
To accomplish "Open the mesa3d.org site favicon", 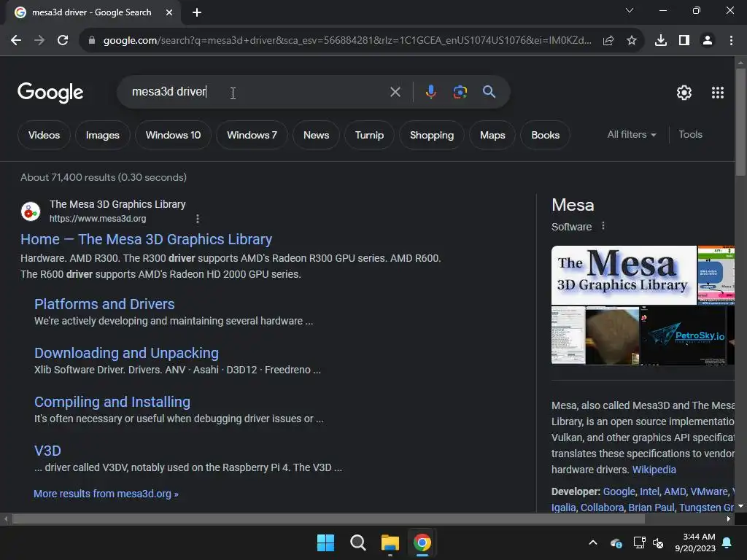I will click(x=31, y=211).
